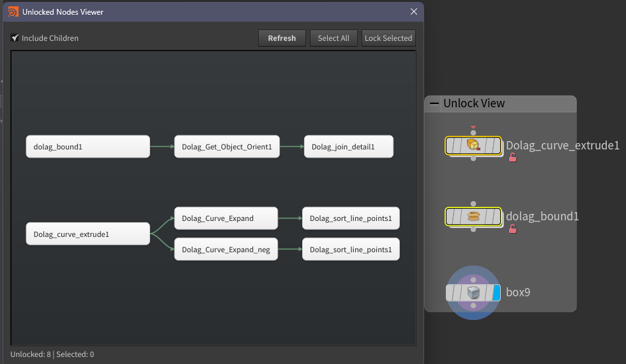
Task: Toggle the Include Children checkbox
Action: pyautogui.click(x=15, y=38)
